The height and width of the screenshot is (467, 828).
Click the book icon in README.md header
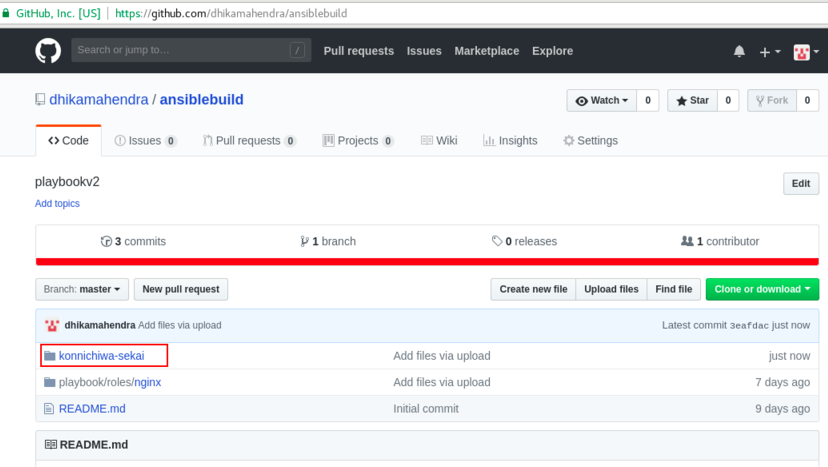click(x=51, y=445)
